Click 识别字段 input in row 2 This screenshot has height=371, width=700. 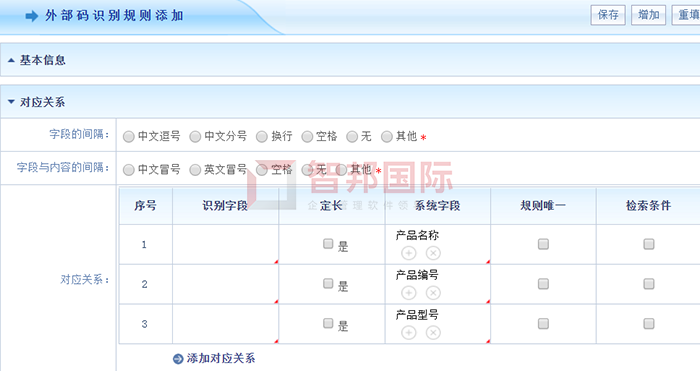click(225, 284)
